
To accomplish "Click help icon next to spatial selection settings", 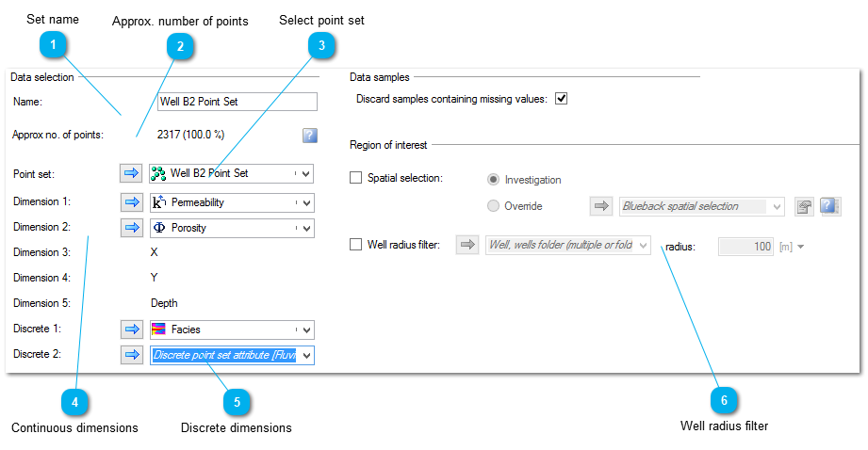I will [829, 206].
